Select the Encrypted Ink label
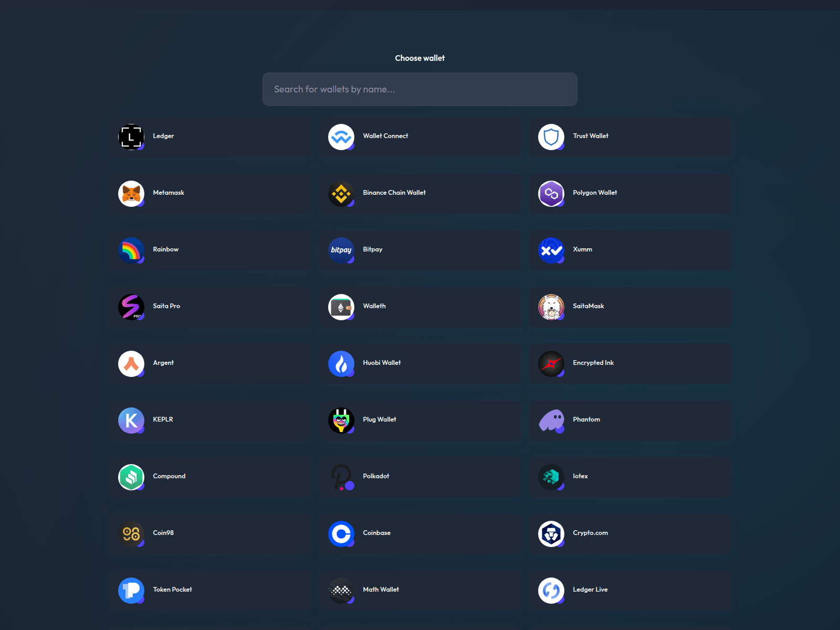 593,363
